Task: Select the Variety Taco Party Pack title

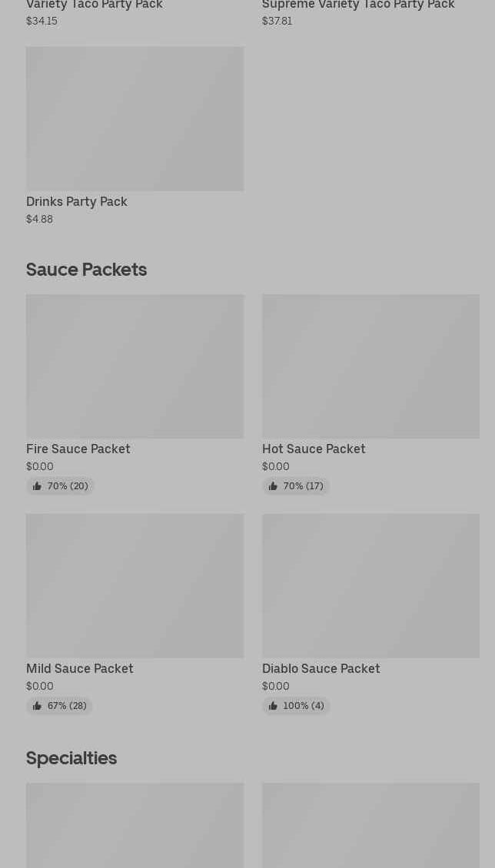Action: click(95, 5)
